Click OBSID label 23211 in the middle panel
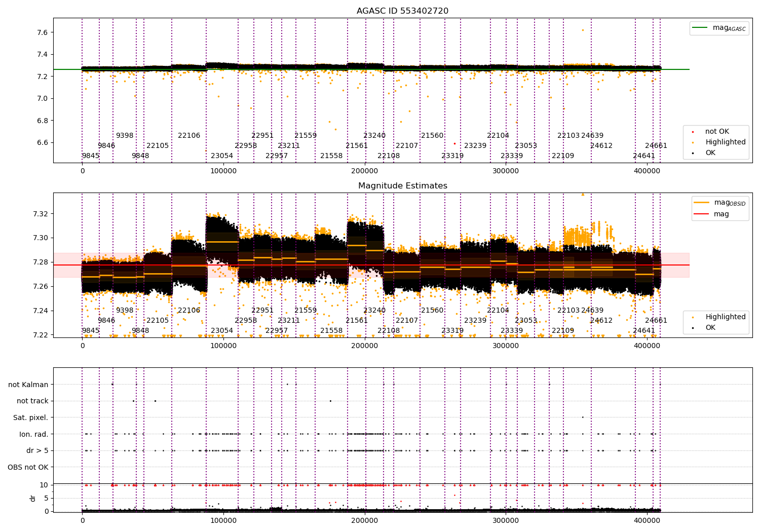 (x=289, y=321)
